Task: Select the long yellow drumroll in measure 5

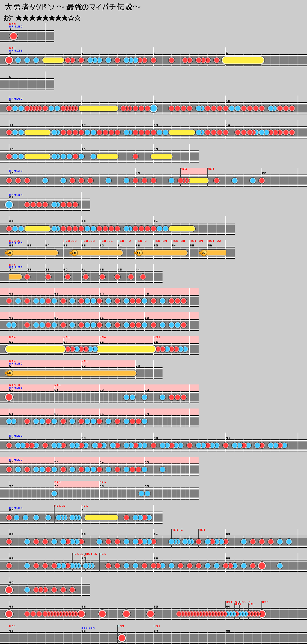Action: coord(243,60)
